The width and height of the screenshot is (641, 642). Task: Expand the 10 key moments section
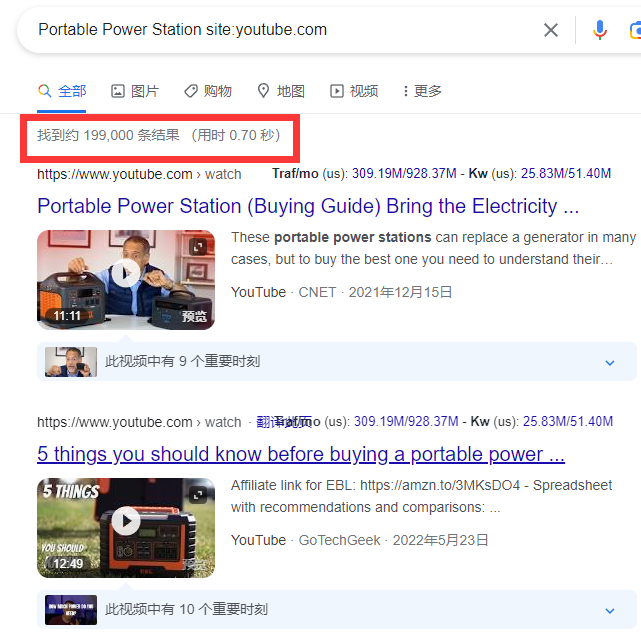(336, 610)
